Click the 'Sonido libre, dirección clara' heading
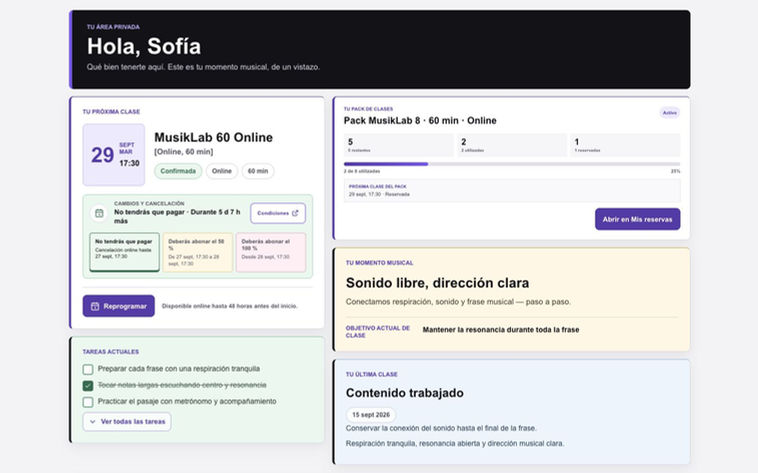The width and height of the screenshot is (758, 473). [x=437, y=283]
